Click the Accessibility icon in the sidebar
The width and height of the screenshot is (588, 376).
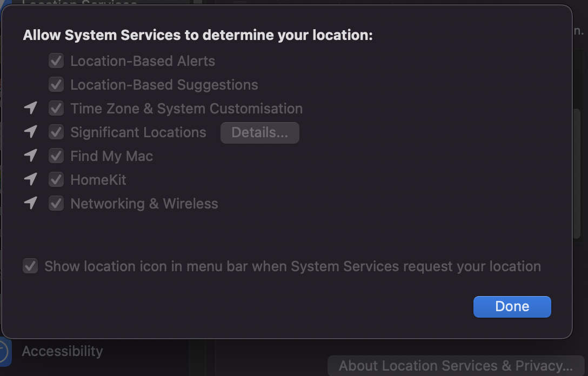point(4,352)
